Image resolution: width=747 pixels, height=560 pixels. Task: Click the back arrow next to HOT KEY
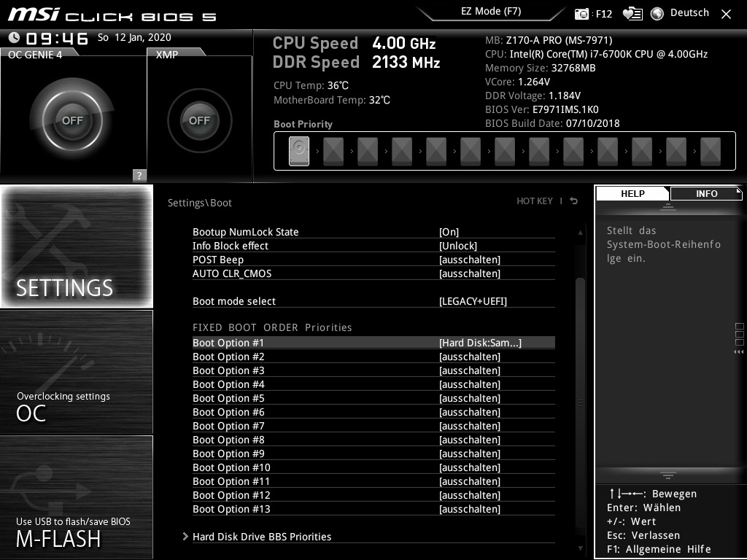[x=574, y=201]
